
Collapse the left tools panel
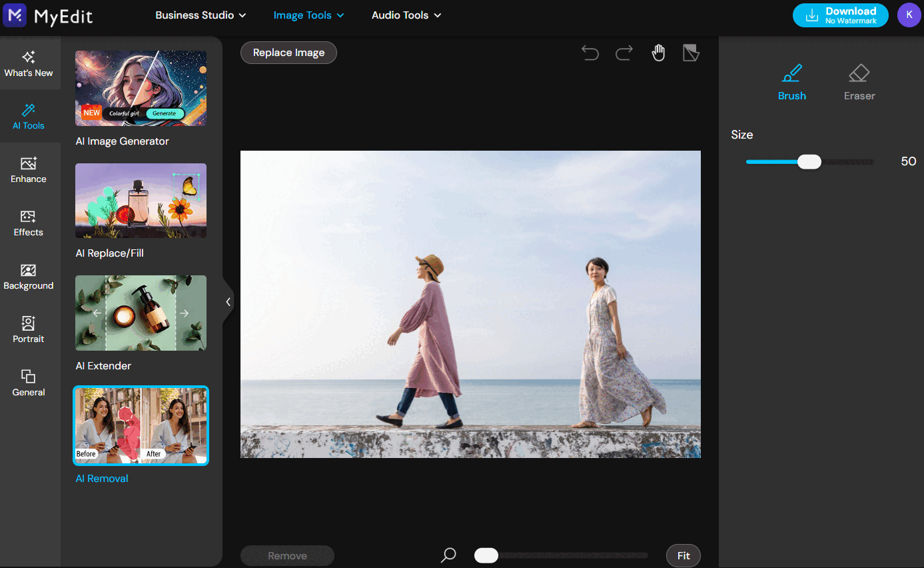click(228, 301)
